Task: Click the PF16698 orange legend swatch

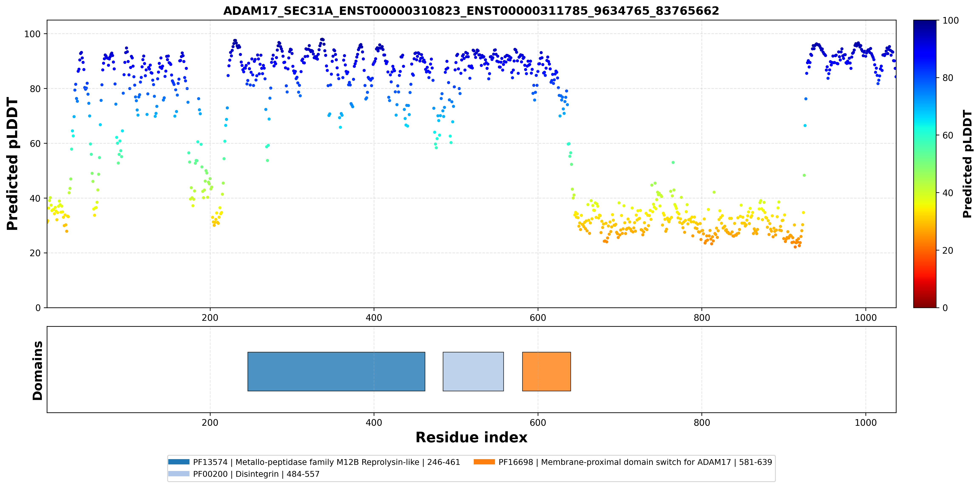Action: pyautogui.click(x=484, y=462)
